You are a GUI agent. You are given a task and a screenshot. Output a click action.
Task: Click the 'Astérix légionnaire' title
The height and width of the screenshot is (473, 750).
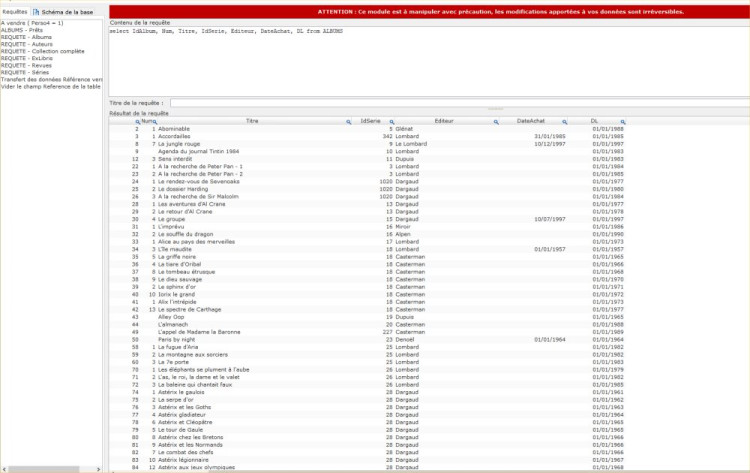point(183,460)
